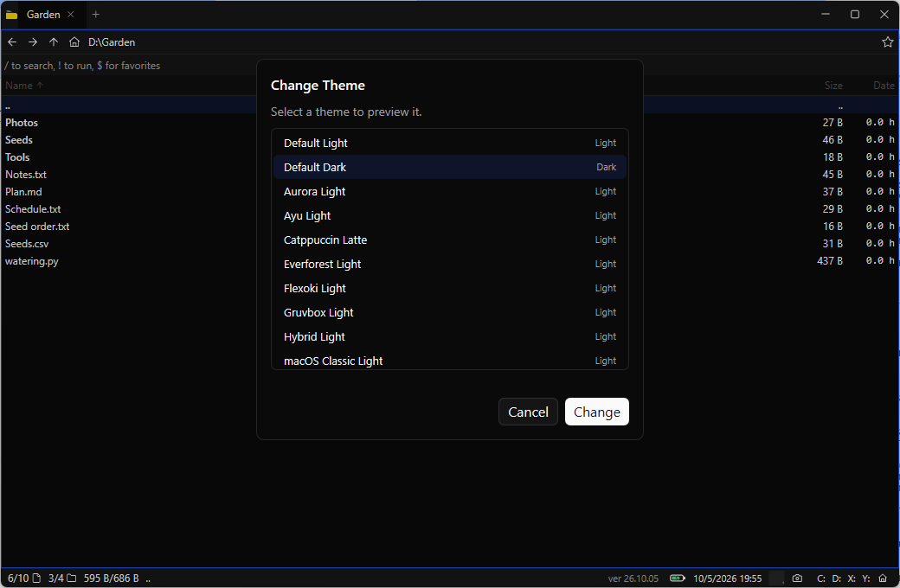Image resolution: width=900 pixels, height=588 pixels.
Task: Select the Default Dark theme
Action: (x=450, y=167)
